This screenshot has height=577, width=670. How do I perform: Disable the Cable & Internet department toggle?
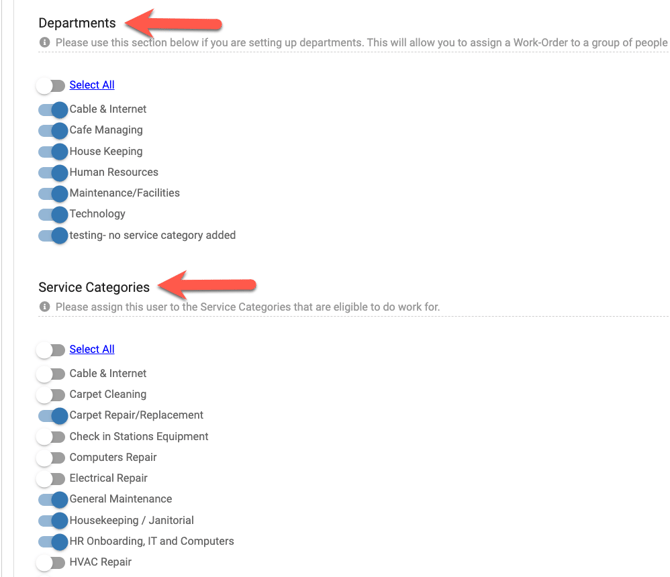(x=53, y=110)
